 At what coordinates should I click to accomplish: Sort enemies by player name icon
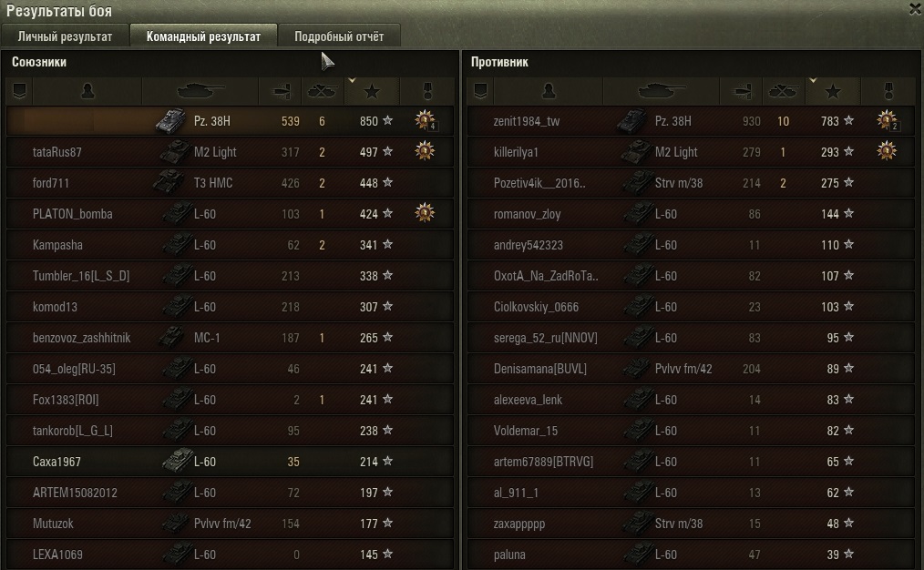click(x=549, y=91)
